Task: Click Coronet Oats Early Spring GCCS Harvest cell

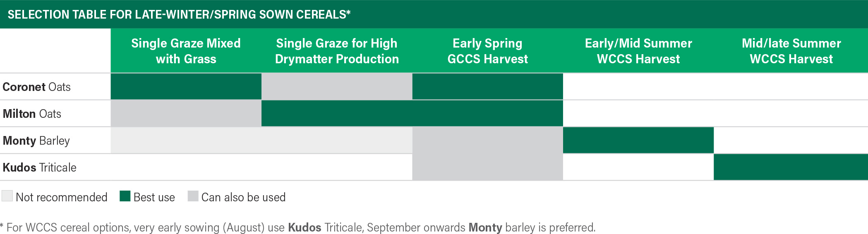Action: point(488,87)
